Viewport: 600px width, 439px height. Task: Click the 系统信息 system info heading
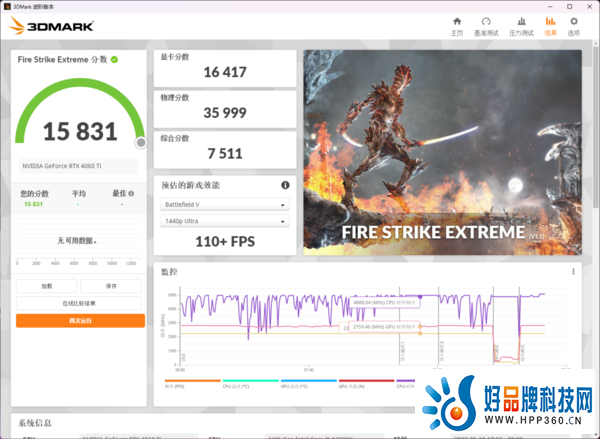(x=34, y=423)
